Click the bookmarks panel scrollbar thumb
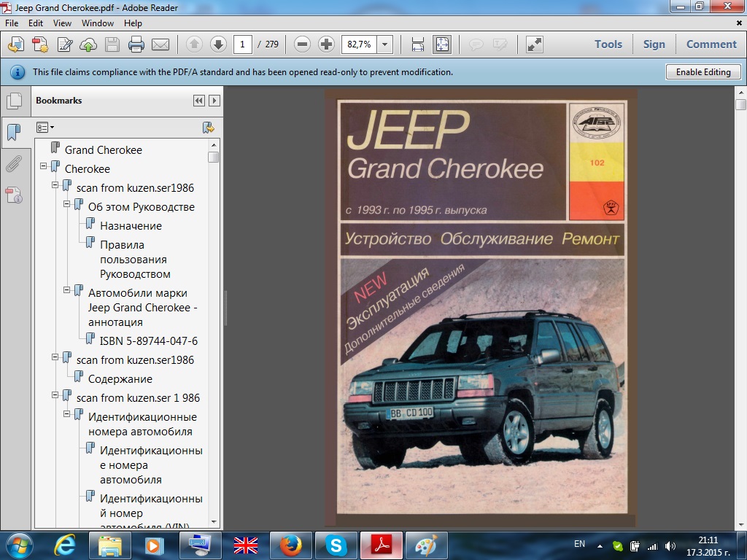Viewport: 747px width, 560px height. tap(213, 157)
